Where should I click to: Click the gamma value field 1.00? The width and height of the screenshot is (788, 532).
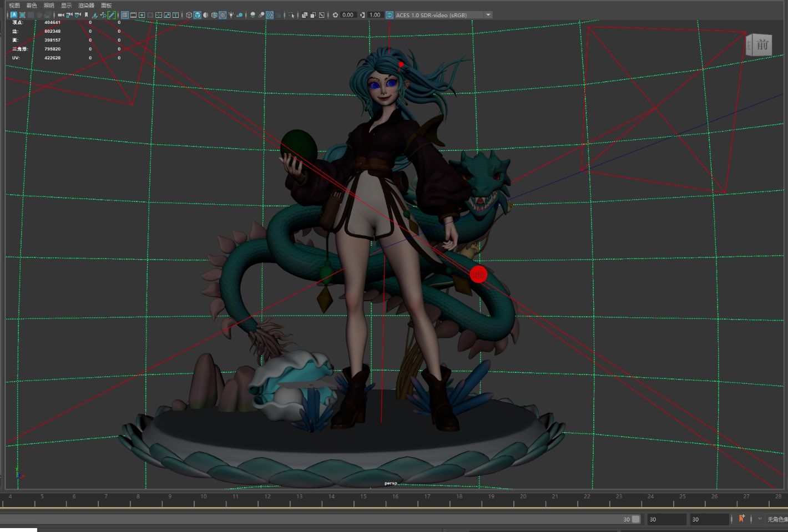[x=376, y=15]
